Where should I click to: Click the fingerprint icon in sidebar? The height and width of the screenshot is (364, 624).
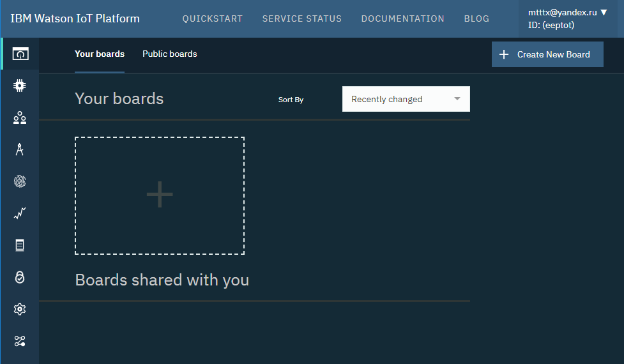20,181
